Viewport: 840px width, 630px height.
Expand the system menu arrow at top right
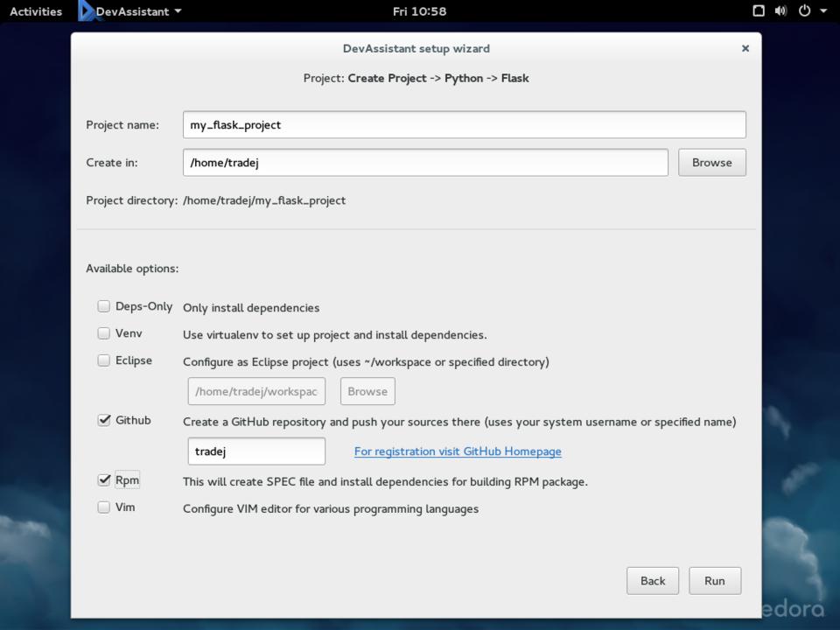pos(823,11)
